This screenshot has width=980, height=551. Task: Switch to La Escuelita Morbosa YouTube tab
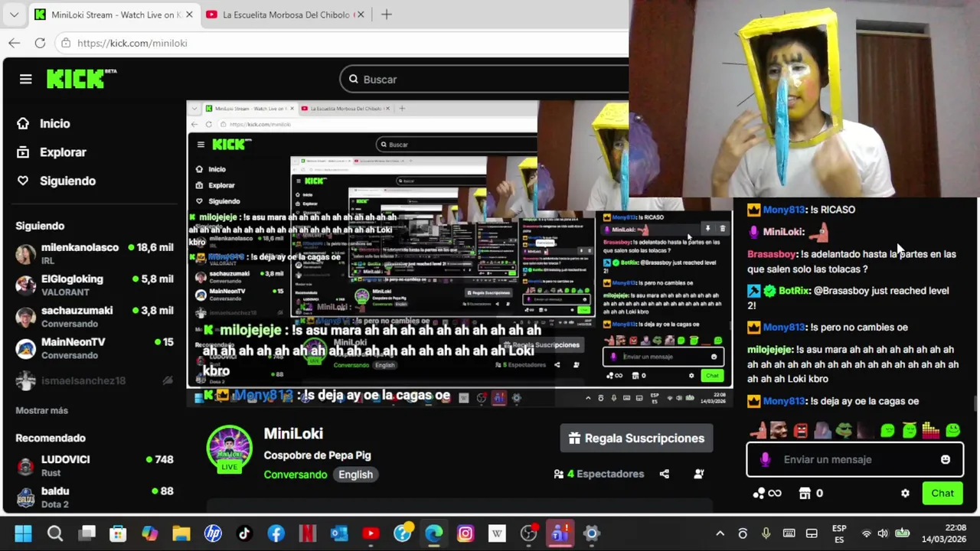click(287, 15)
